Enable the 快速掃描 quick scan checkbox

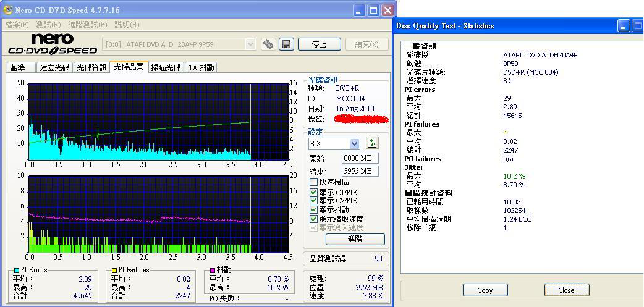point(314,182)
